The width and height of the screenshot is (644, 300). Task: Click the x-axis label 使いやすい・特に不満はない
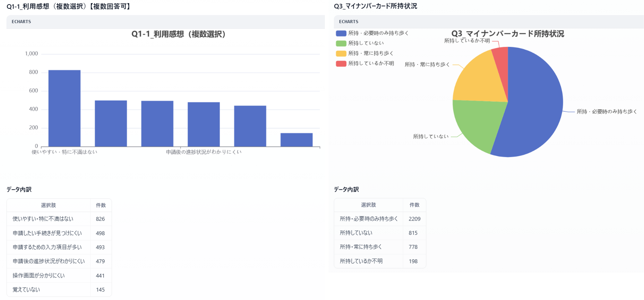64,152
